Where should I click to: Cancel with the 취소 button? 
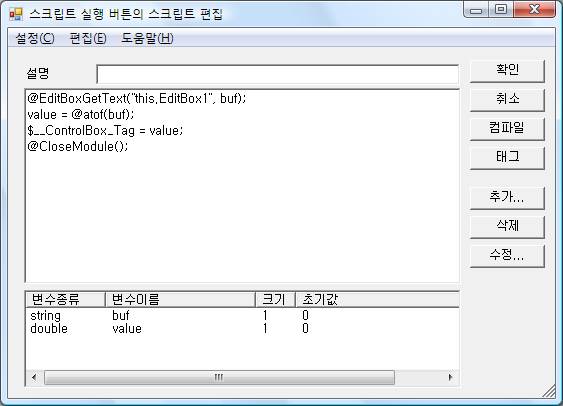pyautogui.click(x=507, y=100)
